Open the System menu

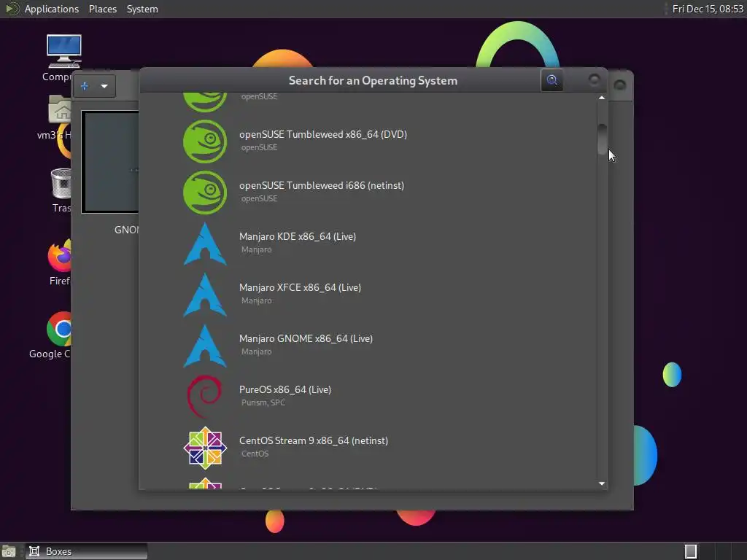click(142, 9)
